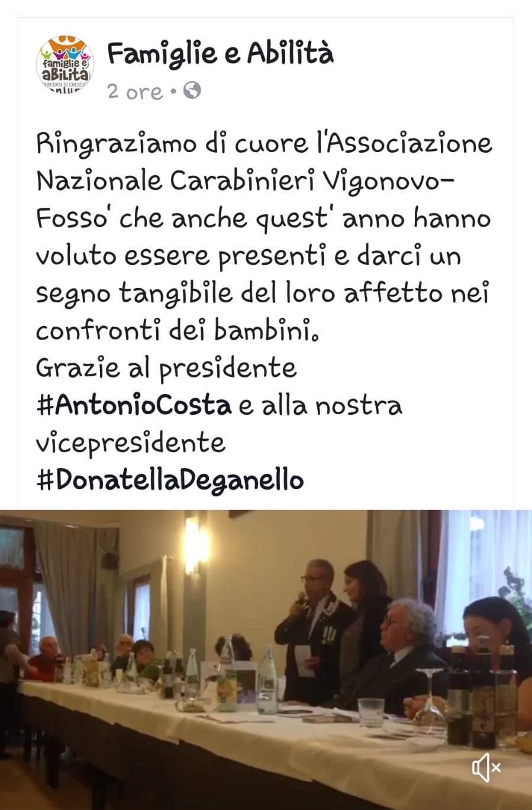Viewport: 532px width, 810px height.
Task: Open the Famiglie e Abilità profile picture
Action: tap(65, 64)
